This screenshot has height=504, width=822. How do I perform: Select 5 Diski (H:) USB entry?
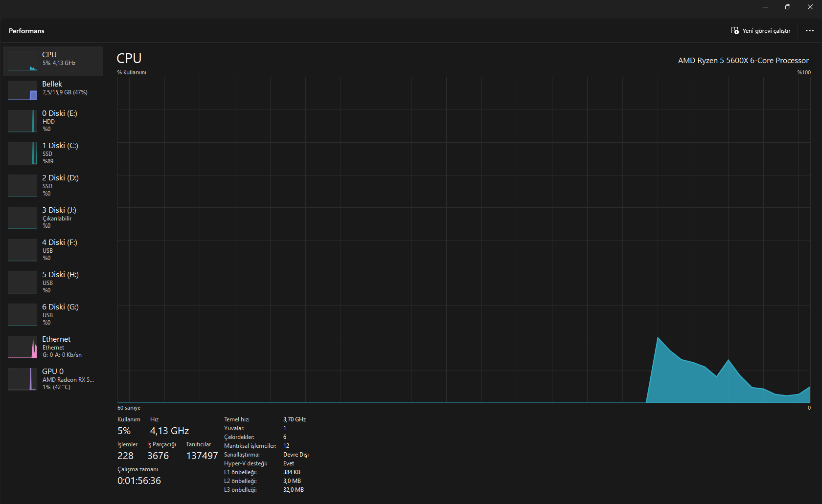pos(53,282)
